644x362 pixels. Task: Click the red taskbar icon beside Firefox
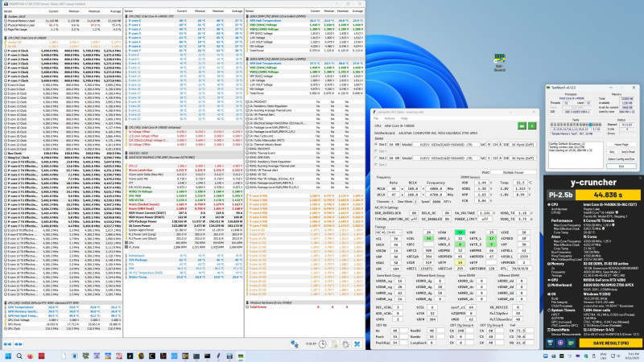41,356
